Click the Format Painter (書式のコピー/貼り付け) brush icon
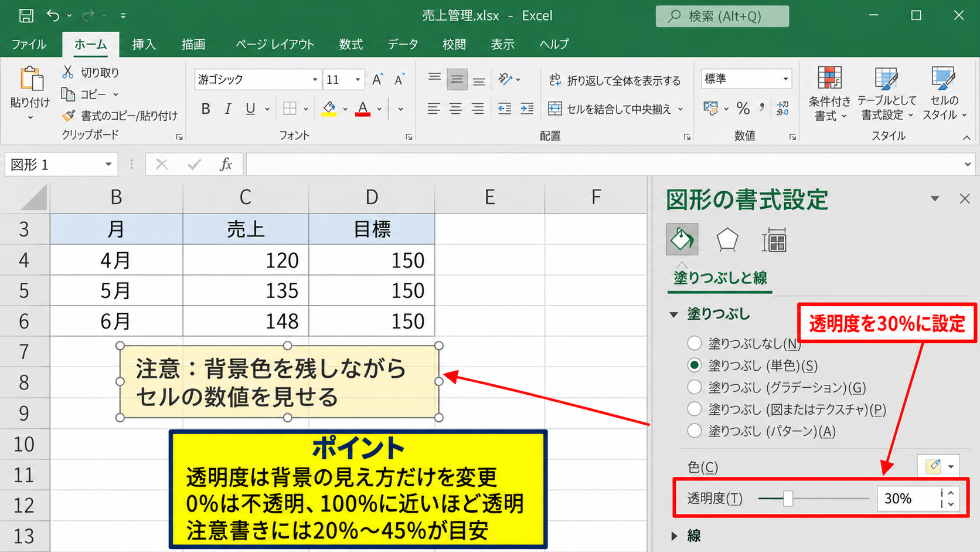 [69, 116]
